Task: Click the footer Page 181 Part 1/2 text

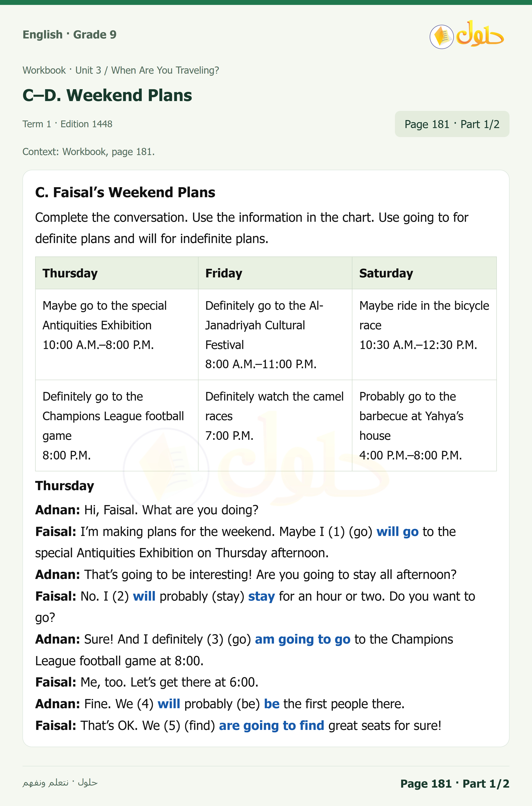Action: 455,784
